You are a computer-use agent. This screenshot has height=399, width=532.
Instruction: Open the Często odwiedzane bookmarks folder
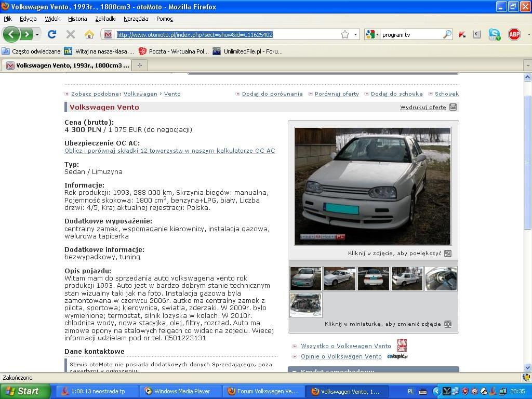tap(31, 51)
